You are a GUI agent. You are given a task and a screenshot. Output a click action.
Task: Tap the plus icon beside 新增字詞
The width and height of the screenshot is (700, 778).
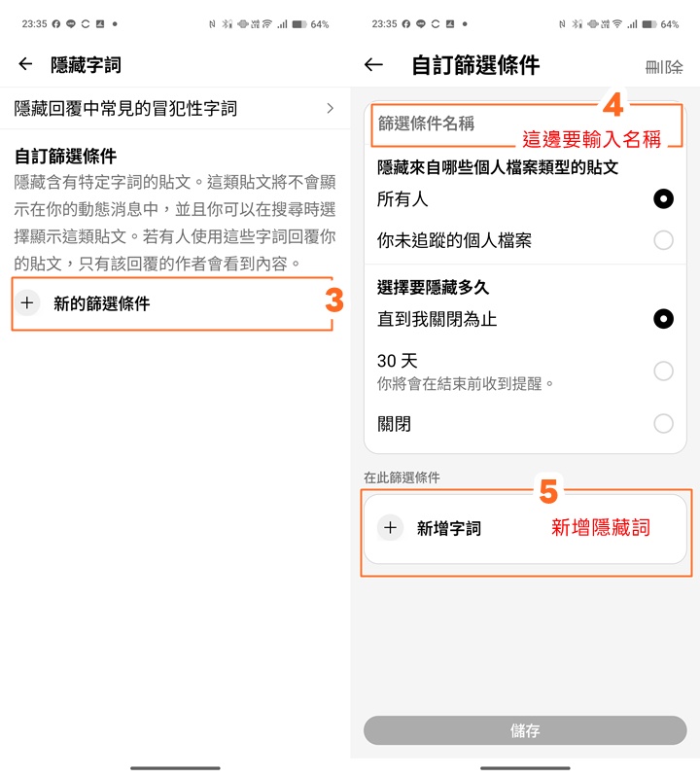(x=391, y=527)
